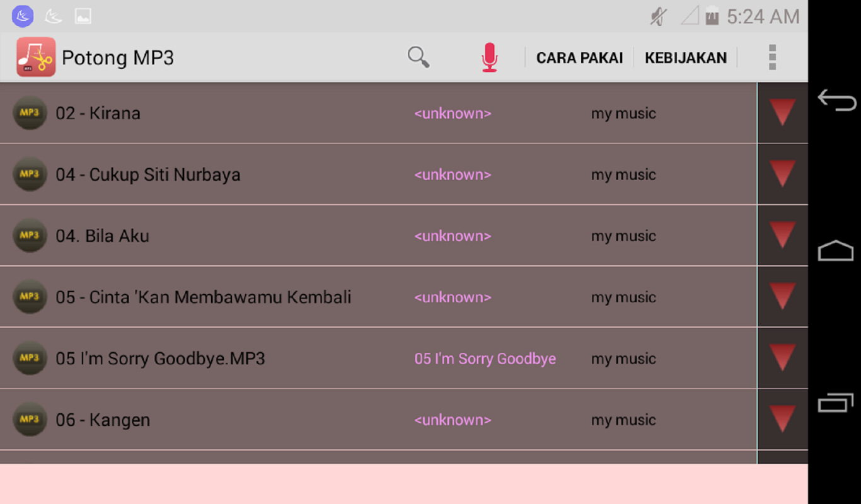
Task: Expand the dropdown arrow for 02 - Kirana
Action: tap(782, 113)
